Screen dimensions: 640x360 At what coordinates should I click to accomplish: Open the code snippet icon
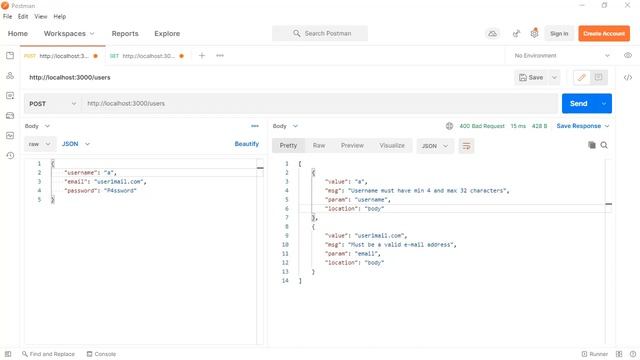(x=628, y=78)
